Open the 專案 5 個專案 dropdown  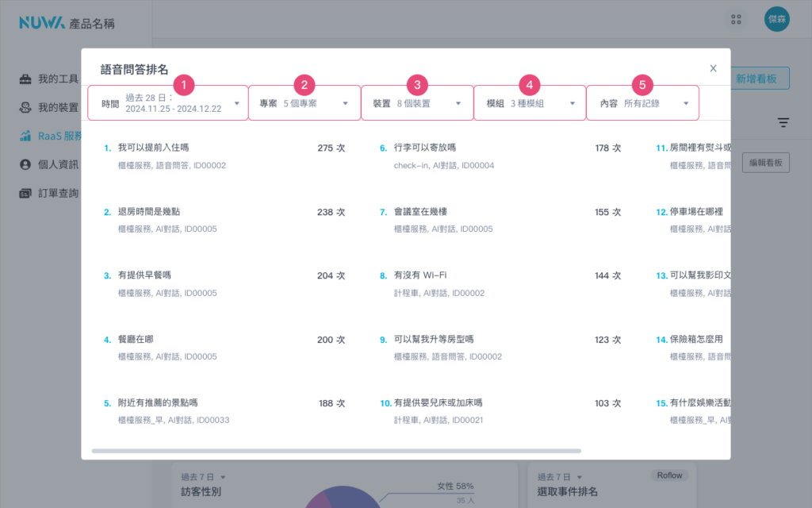point(304,103)
